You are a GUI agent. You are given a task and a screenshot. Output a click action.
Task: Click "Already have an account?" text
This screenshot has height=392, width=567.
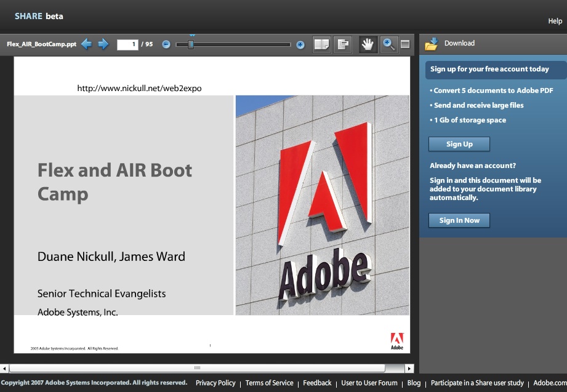click(x=473, y=166)
